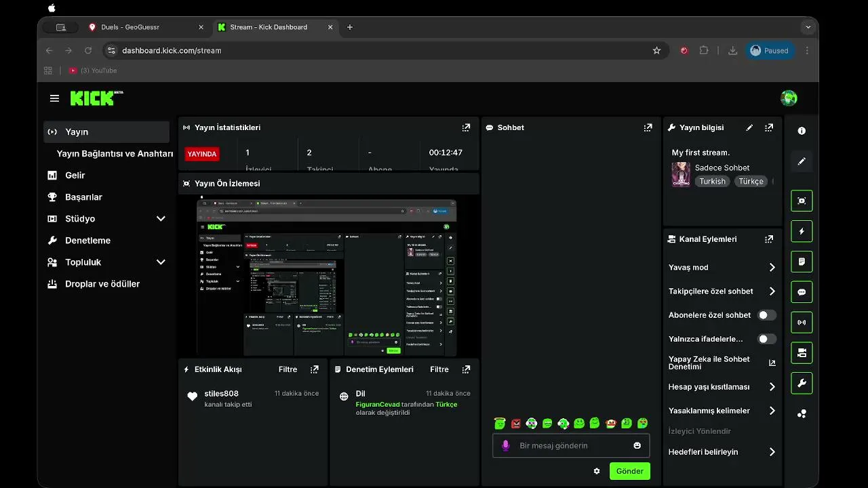
Task: Open Chrome tab search dropdown arrow
Action: (807, 27)
